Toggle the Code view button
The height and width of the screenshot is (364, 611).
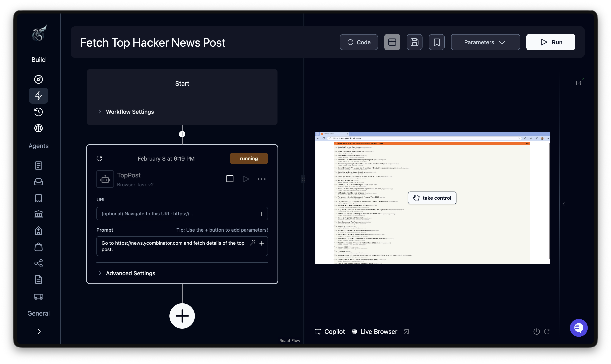pyautogui.click(x=359, y=42)
